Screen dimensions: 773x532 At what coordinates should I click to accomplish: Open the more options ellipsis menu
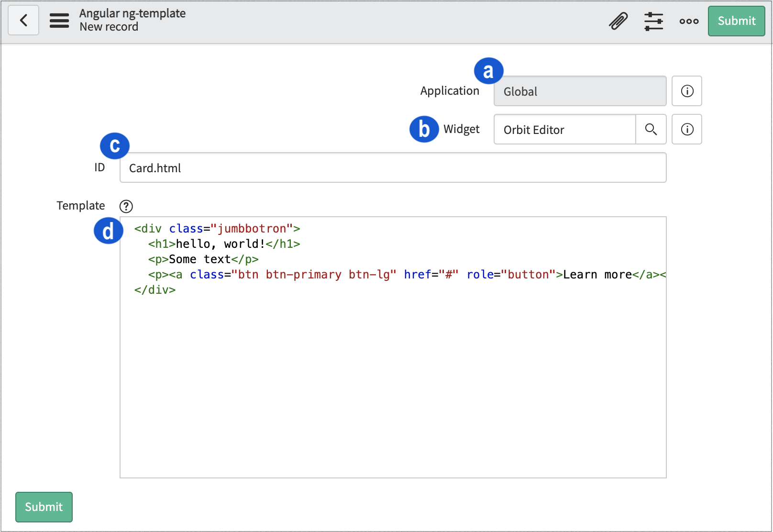[x=689, y=21]
